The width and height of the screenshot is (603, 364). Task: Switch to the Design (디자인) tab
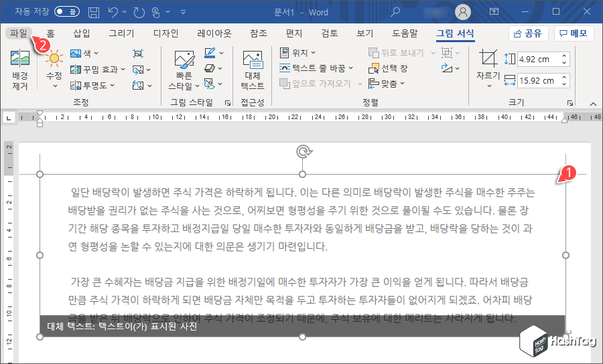(166, 33)
